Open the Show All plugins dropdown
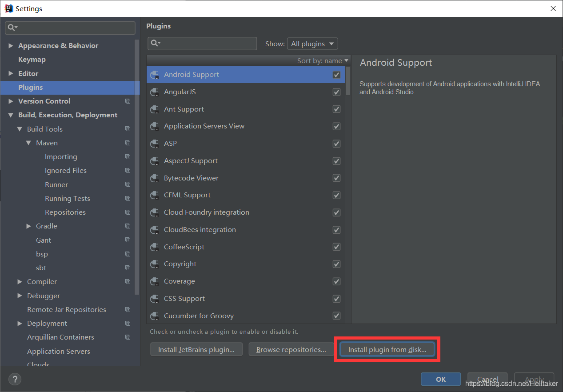The image size is (563, 392). coord(312,44)
